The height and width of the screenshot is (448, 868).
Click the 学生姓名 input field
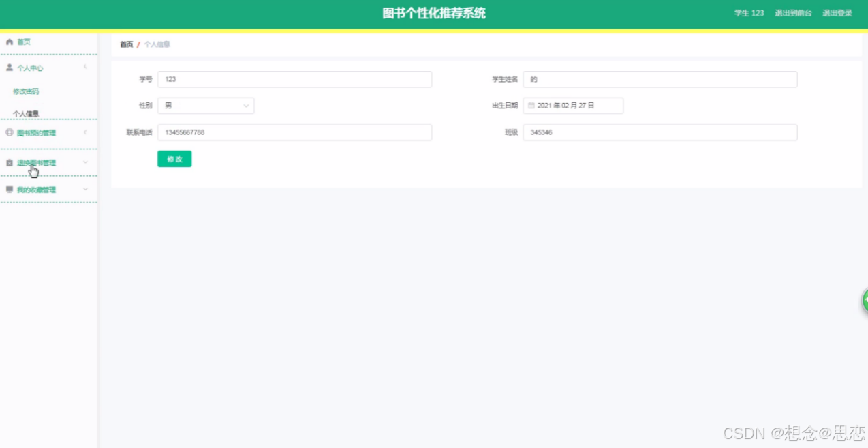tap(660, 79)
